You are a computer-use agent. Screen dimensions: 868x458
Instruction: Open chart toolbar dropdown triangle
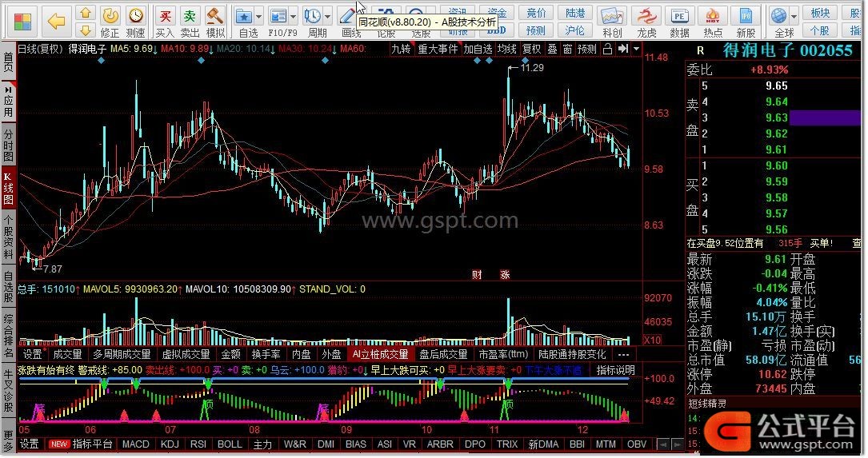[x=637, y=50]
